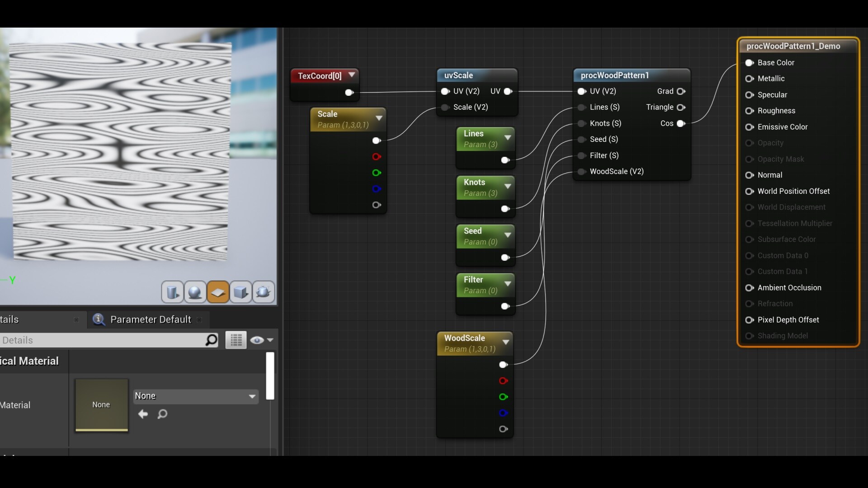Open the TexCoord[0] node dropdown arrow

click(352, 75)
